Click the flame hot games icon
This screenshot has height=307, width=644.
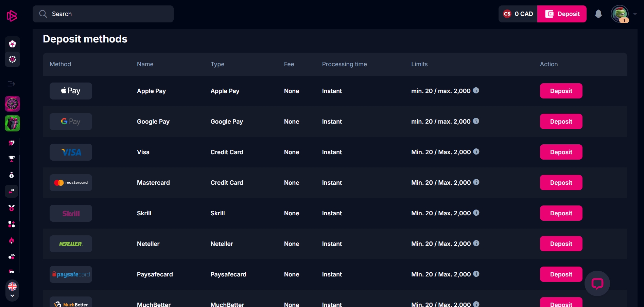click(x=12, y=240)
